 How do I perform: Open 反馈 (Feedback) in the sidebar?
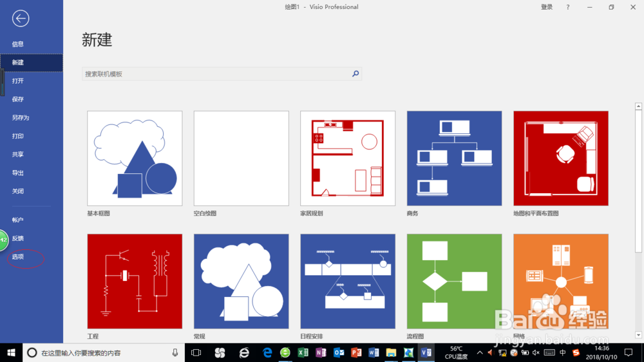tap(17, 238)
